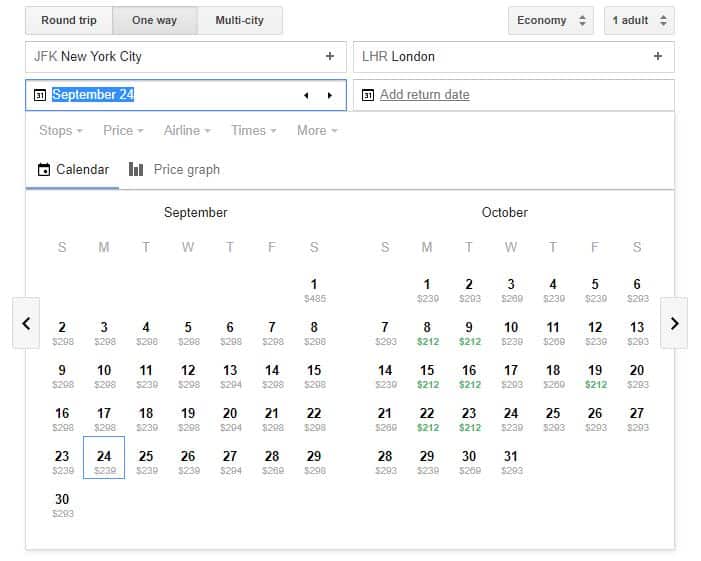Pick September 20 in calendar

coord(230,419)
